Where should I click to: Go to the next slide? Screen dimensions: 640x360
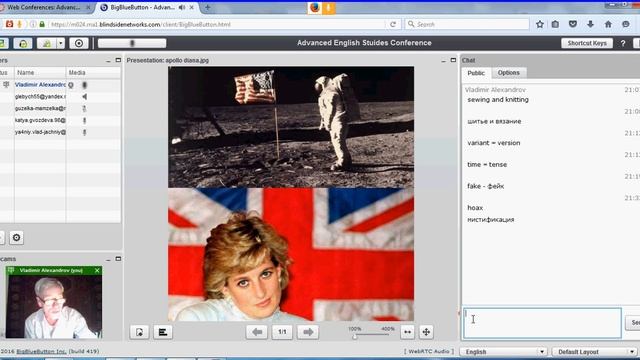click(308, 332)
